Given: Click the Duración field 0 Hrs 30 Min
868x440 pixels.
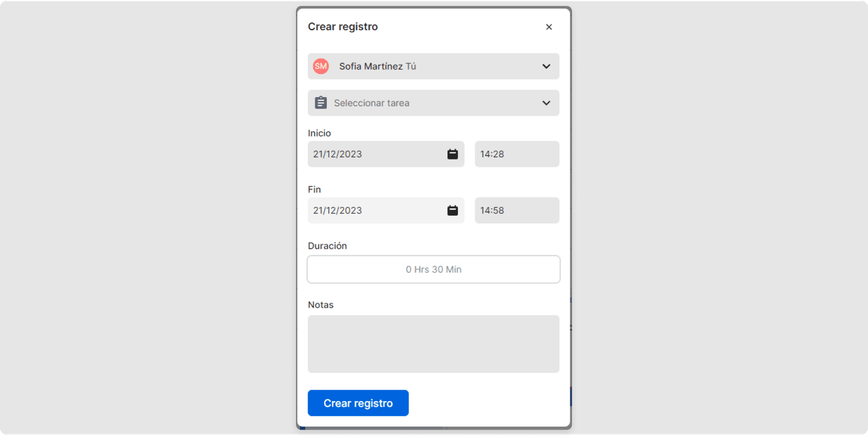Looking at the screenshot, I should point(434,270).
